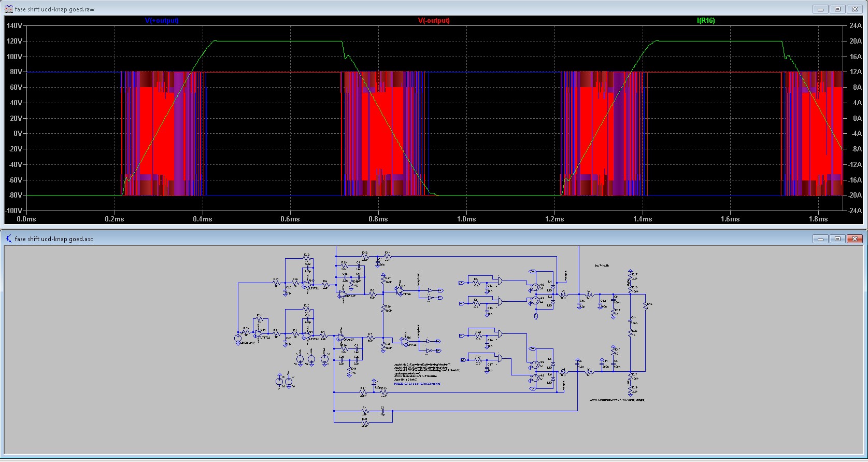Click the waveform window title 'fase shift ucd-knap goed.raw'
Screen dimensions: 868x462
point(54,9)
